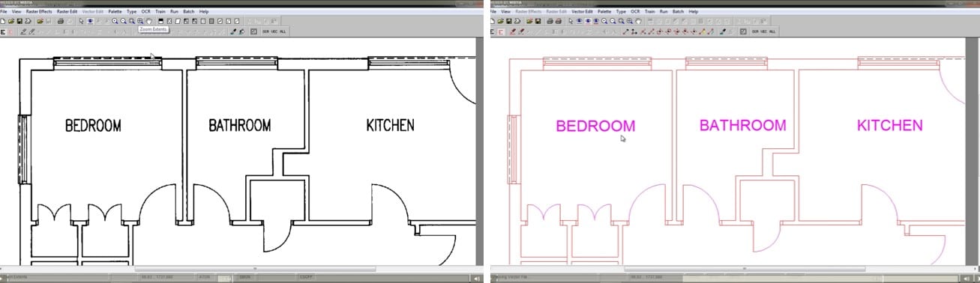Click the BATHROOM label in the left raster drawing
Viewport: 980px width, 283px height.
pyautogui.click(x=239, y=125)
